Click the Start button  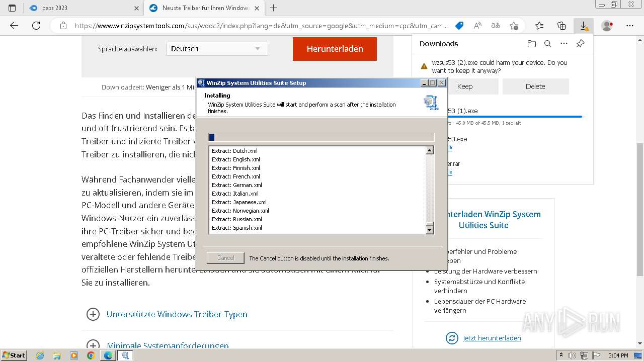(x=14, y=355)
